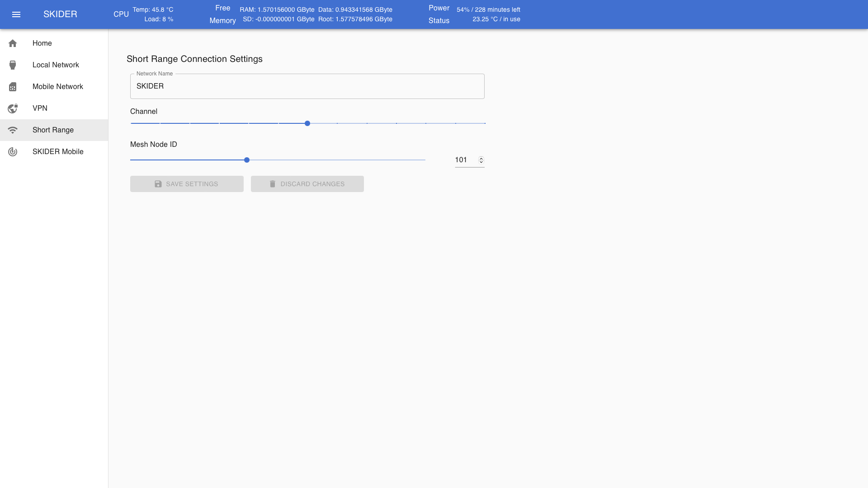Click the Short Range Connection Settings heading

click(194, 59)
